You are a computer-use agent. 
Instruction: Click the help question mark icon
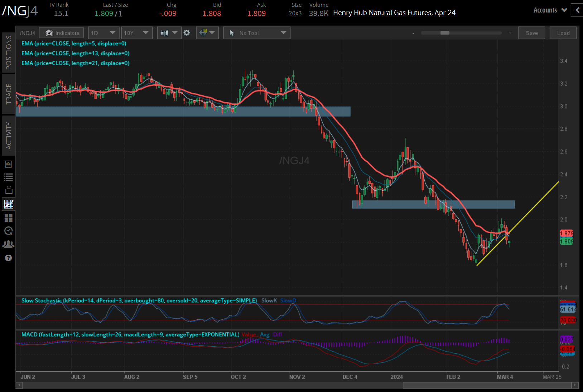(9, 258)
